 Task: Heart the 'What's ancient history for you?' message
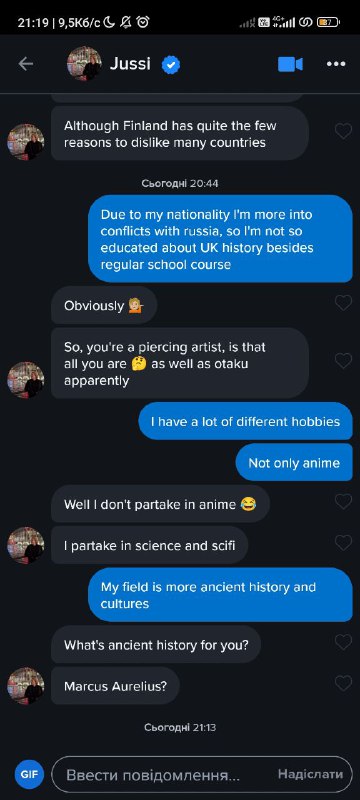[x=343, y=642]
